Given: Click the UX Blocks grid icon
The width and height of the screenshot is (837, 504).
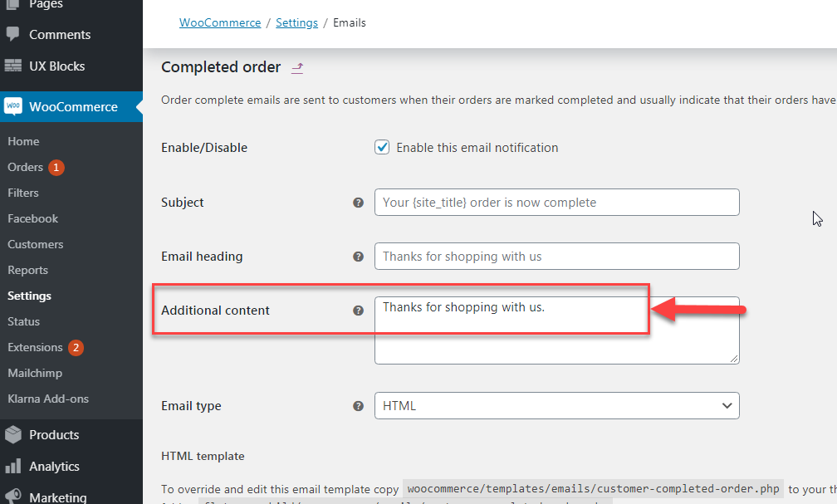Looking at the screenshot, I should point(12,66).
